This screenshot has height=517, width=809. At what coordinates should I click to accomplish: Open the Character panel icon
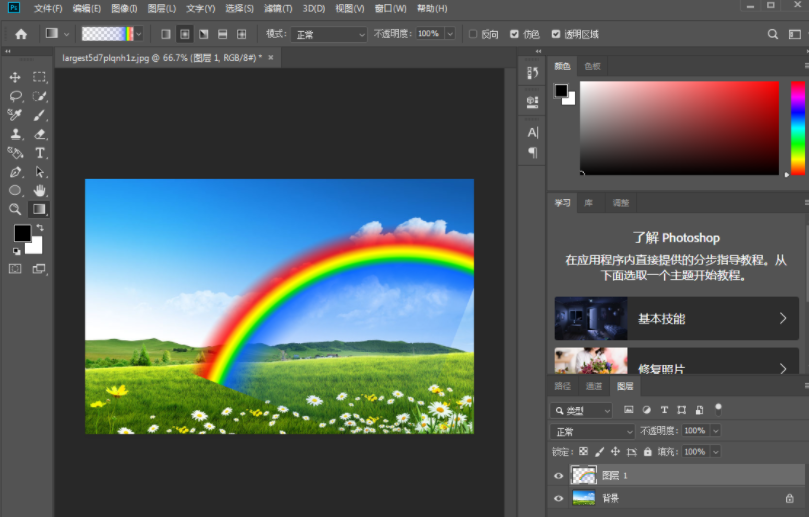click(532, 133)
